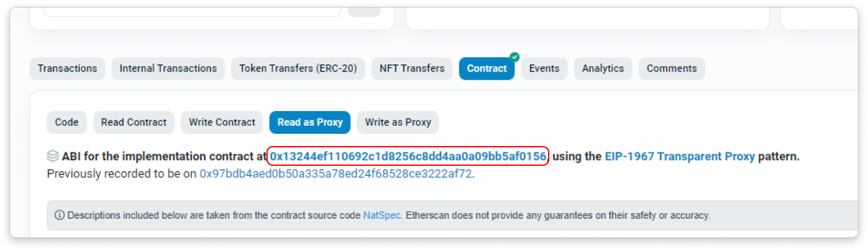Viewport: 868px width, 250px height.
Task: Show the Comments tab
Action: pos(672,68)
